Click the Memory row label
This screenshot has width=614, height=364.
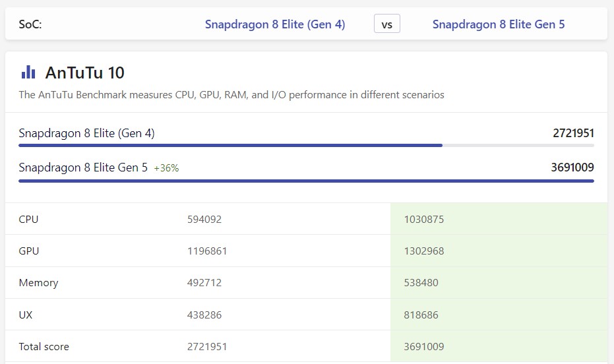[38, 283]
